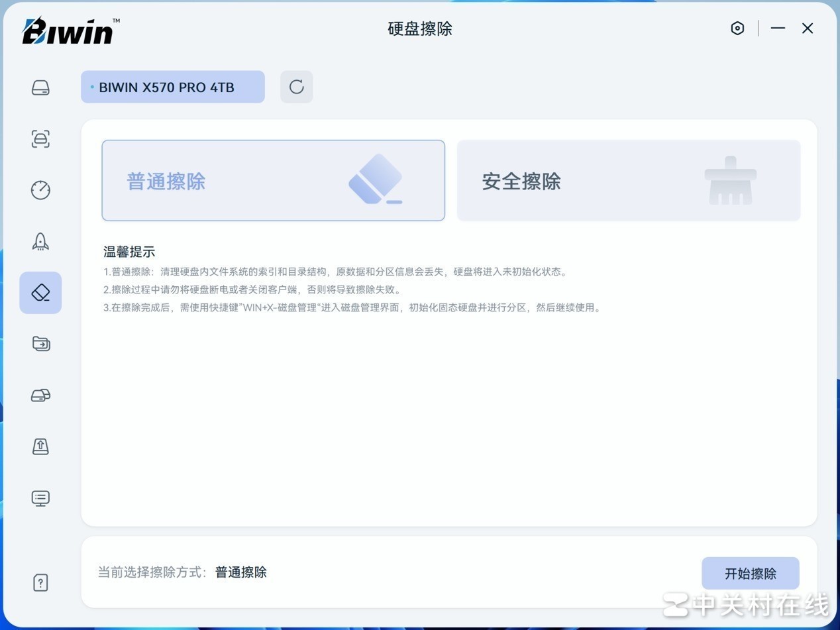The width and height of the screenshot is (840, 630).
Task: Refresh the drive list
Action: click(296, 87)
